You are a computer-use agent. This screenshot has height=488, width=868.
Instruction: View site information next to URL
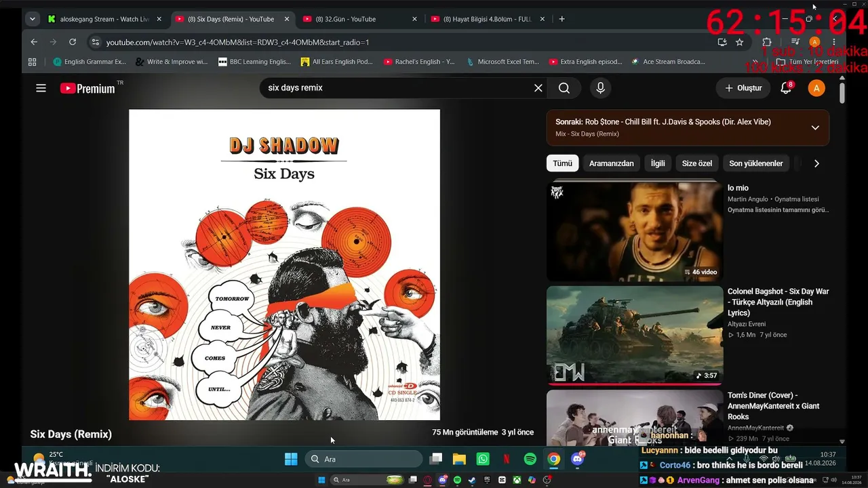(94, 42)
